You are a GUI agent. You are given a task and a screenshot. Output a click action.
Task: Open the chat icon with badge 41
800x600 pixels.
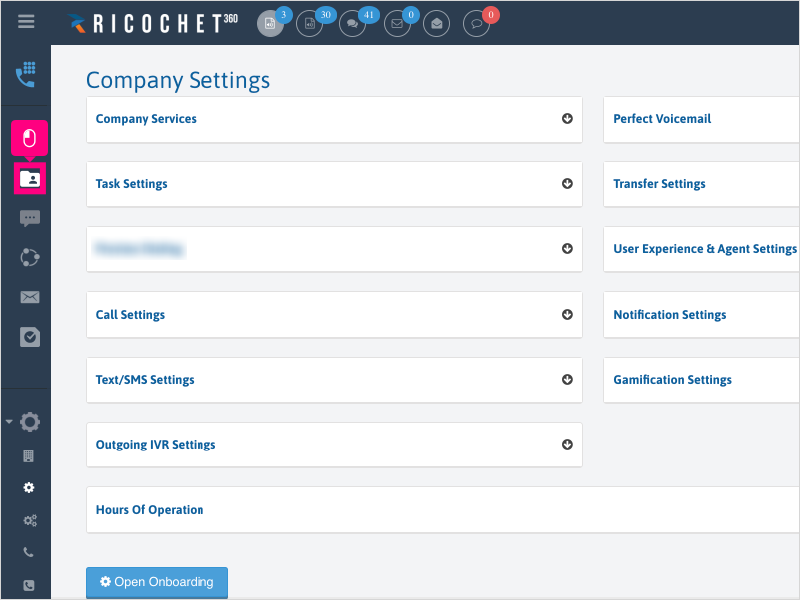tap(352, 23)
